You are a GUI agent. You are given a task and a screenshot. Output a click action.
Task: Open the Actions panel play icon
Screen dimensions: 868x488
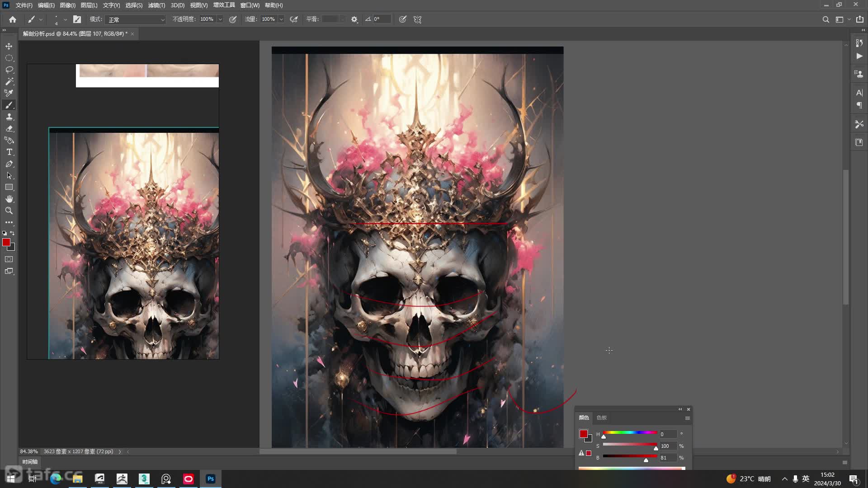click(859, 56)
